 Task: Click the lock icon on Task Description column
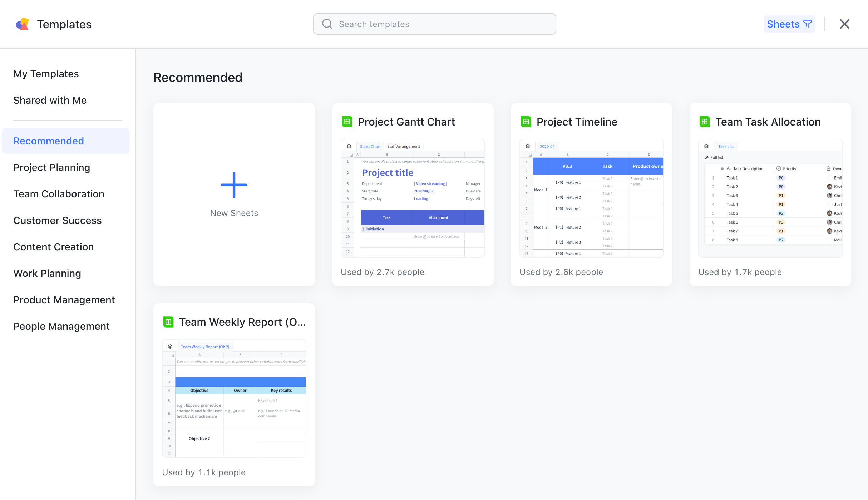[722, 168]
